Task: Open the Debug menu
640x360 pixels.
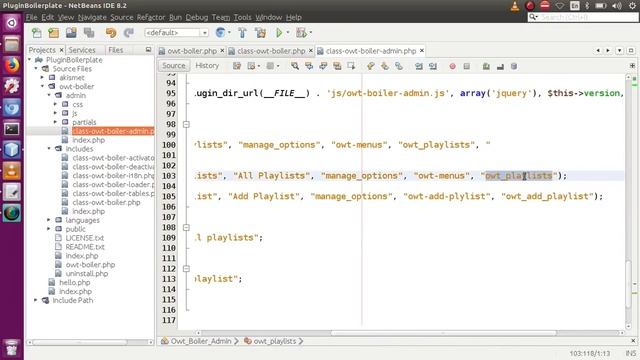Action: coord(197,17)
